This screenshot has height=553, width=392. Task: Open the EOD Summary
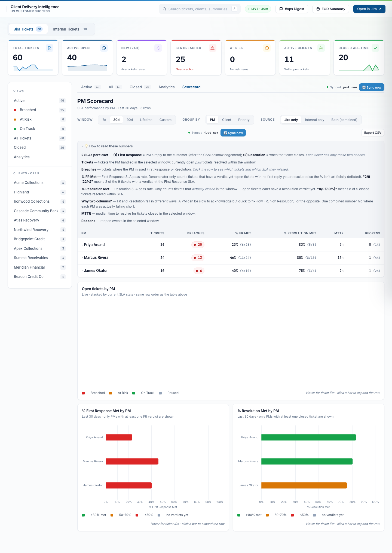pos(330,9)
